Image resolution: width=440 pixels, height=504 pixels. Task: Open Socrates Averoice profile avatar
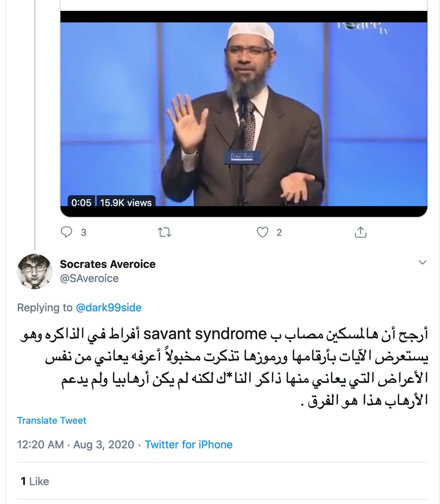(x=34, y=271)
